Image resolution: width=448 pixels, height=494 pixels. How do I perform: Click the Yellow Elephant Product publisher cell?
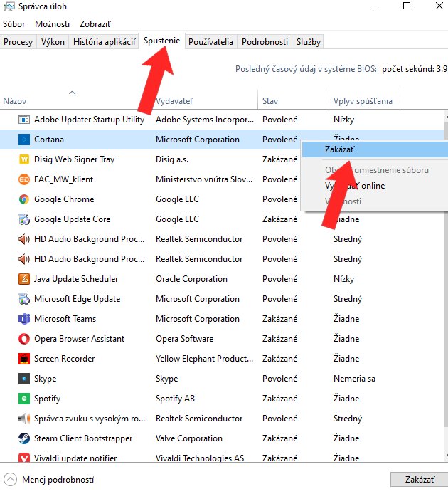click(x=204, y=359)
